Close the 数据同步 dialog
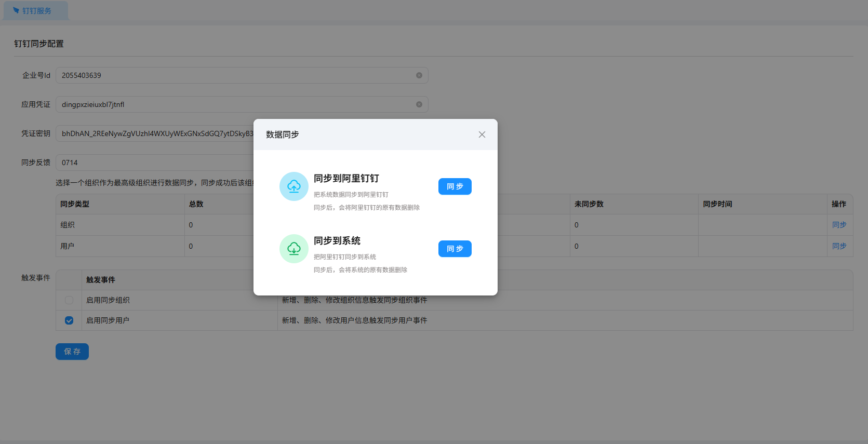 point(482,134)
